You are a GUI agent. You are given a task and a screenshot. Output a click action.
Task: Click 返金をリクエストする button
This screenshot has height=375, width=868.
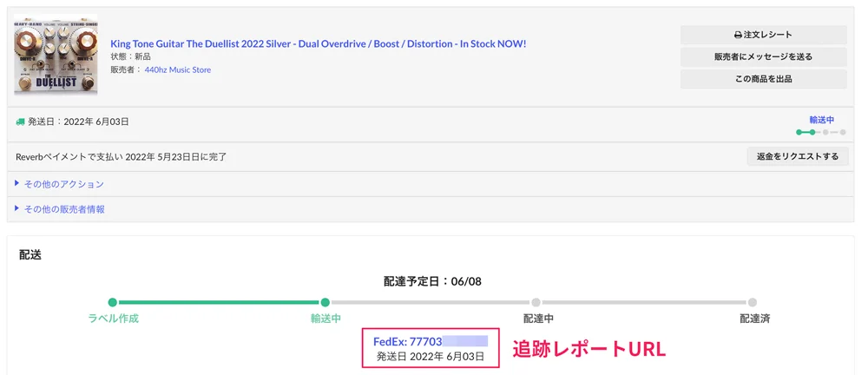(x=797, y=156)
